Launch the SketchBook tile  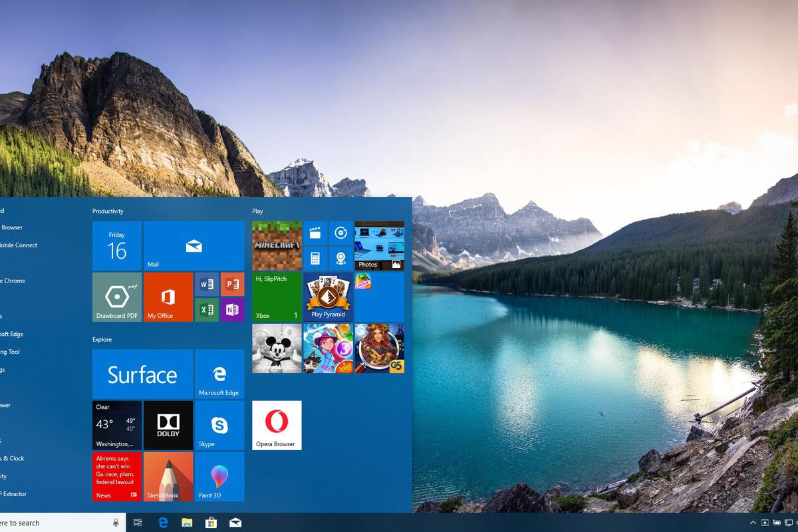pyautogui.click(x=168, y=477)
